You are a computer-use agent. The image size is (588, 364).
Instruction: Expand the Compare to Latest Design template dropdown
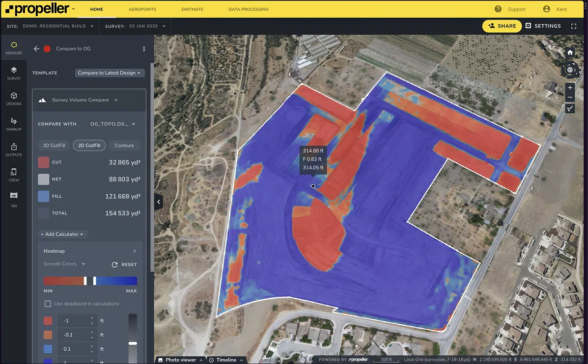(x=110, y=73)
